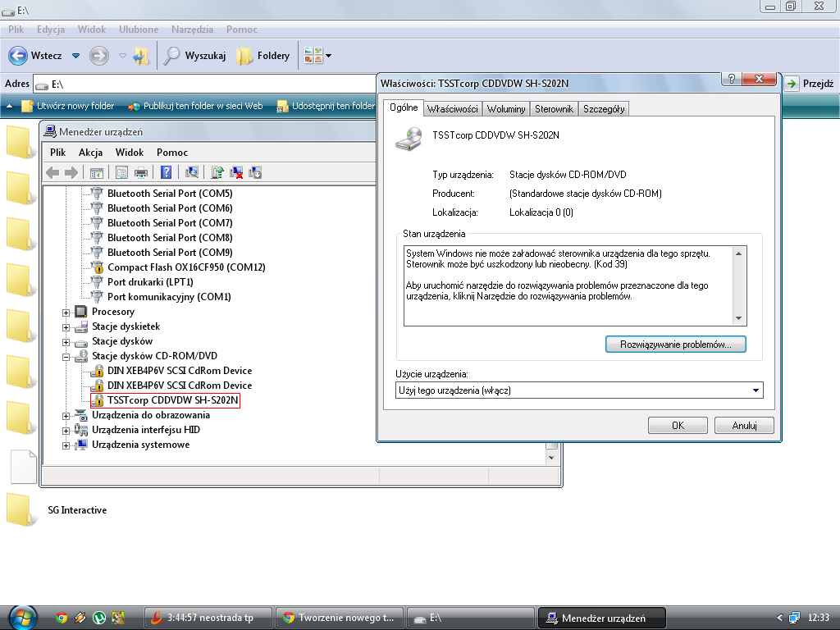
Task: Expand the Procesory tree node
Action: click(x=66, y=313)
